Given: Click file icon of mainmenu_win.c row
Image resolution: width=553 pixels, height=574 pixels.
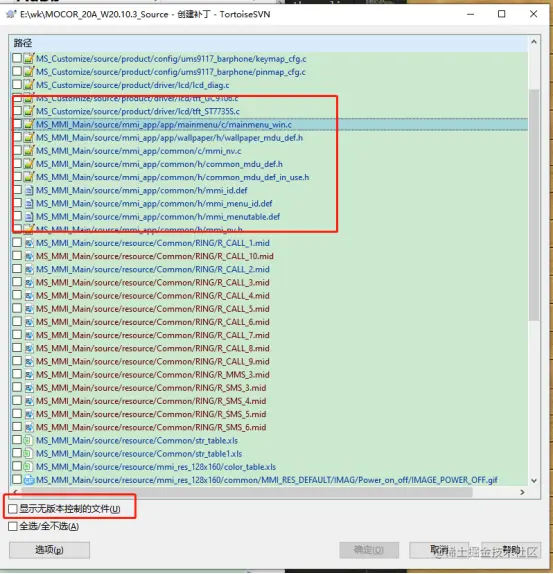Looking at the screenshot, I should pos(29,124).
